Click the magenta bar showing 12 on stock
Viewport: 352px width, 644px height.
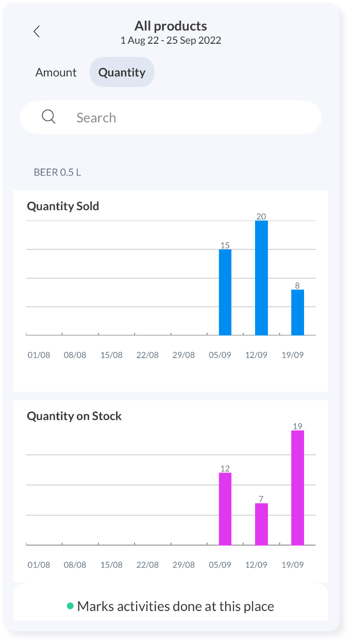pyautogui.click(x=225, y=509)
